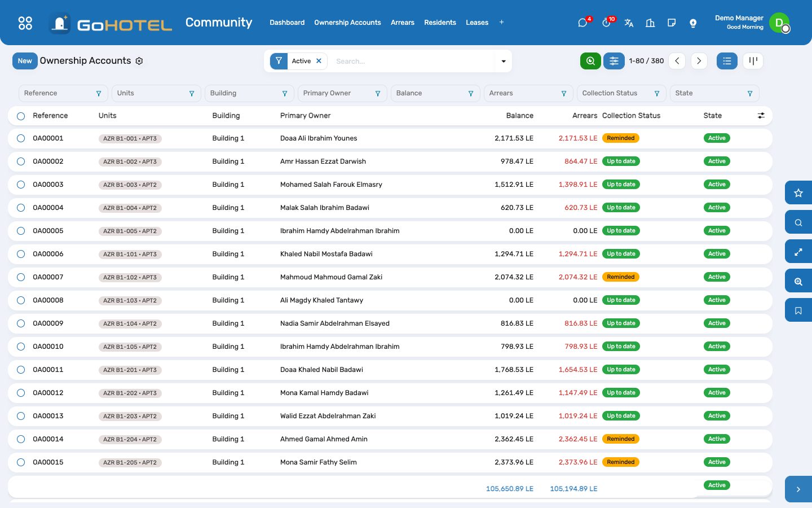
Task: Open the bookmark side button
Action: (x=798, y=310)
